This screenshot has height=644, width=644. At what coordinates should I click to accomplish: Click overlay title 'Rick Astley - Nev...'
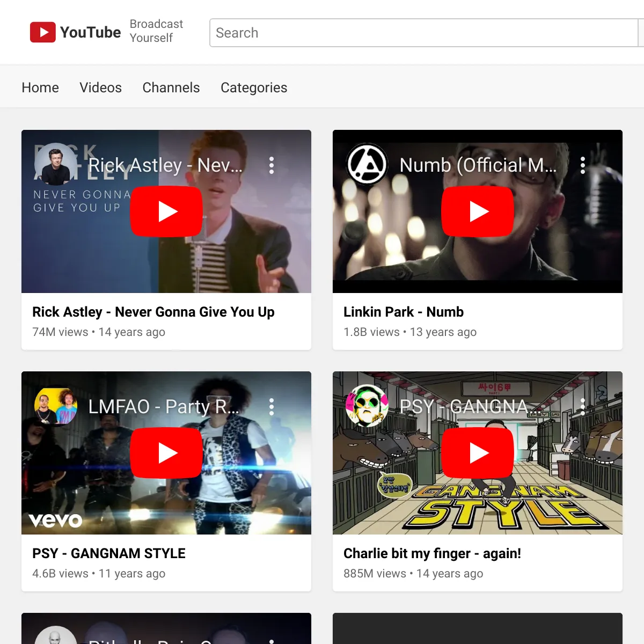tap(165, 165)
